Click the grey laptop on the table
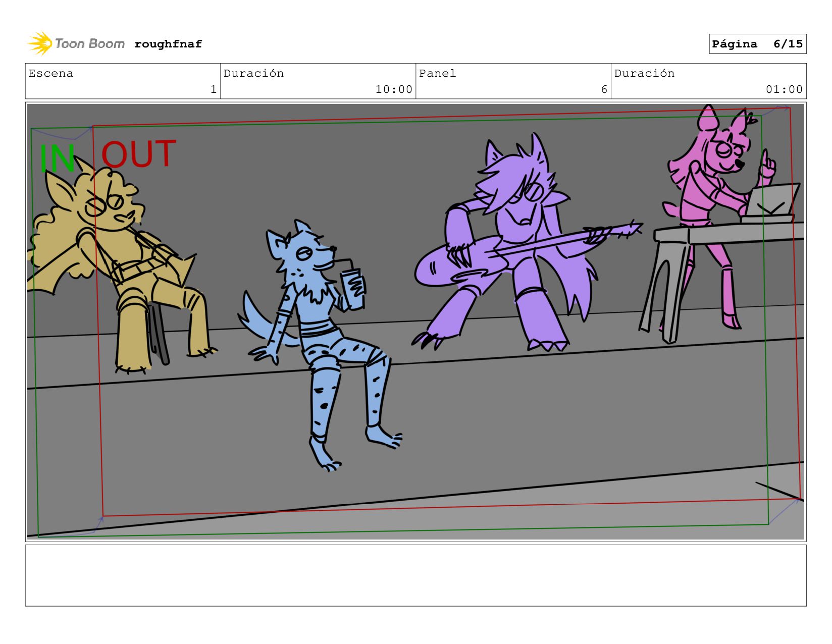 click(770, 204)
